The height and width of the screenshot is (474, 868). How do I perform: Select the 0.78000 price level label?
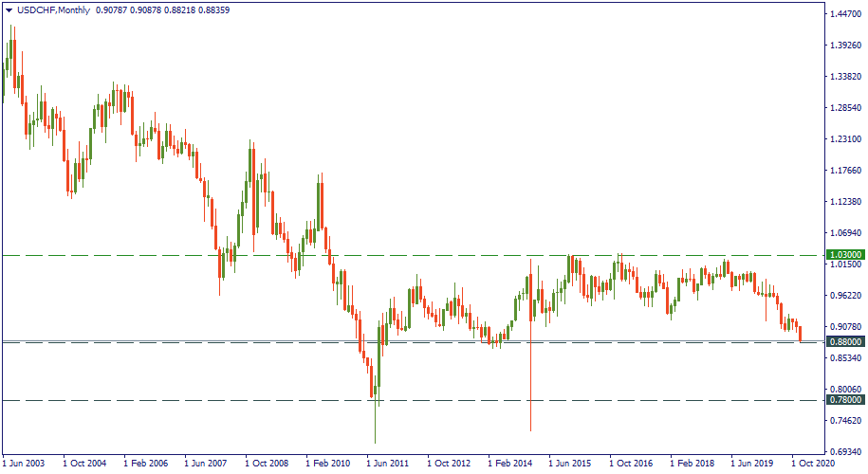click(x=844, y=401)
